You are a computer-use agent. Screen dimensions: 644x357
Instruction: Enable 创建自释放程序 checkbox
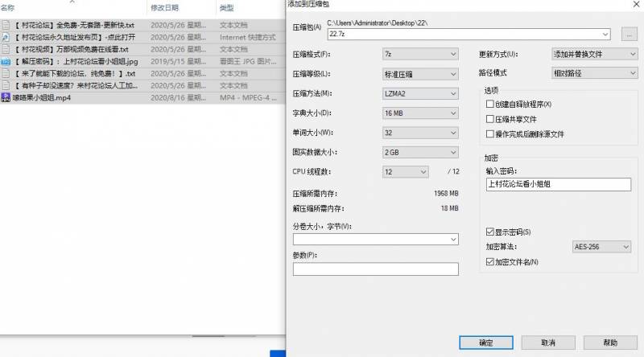[x=490, y=105]
